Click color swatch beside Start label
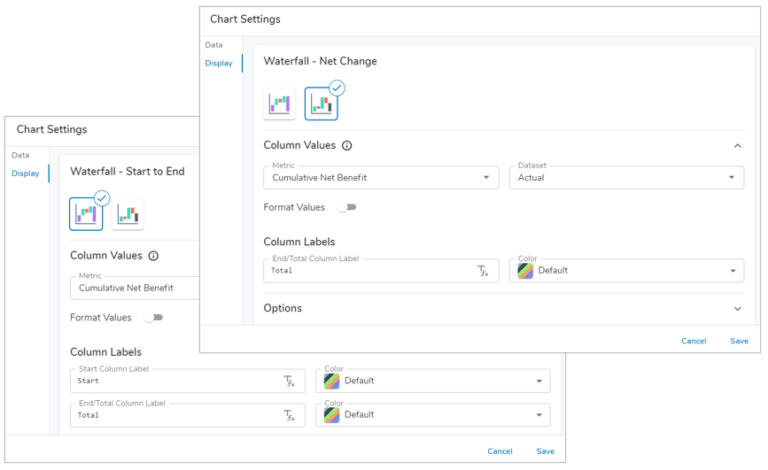Screen dimensions: 768x470 [332, 381]
